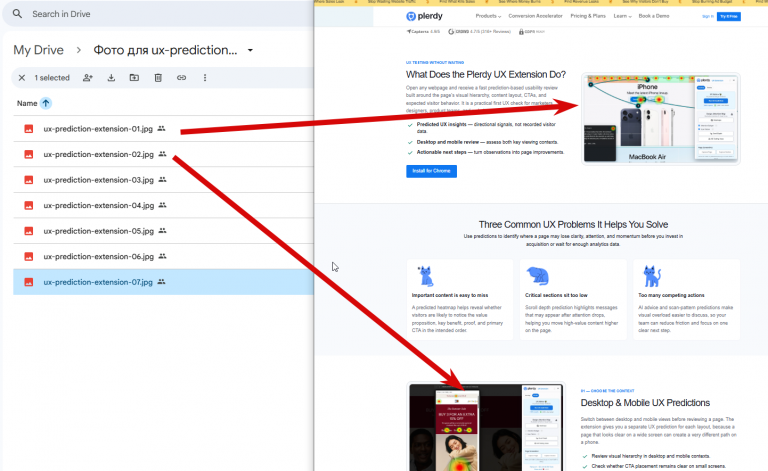Click shared people icon next to extension-06.jpg
Screen dimensions: 768x471
[x=162, y=256]
